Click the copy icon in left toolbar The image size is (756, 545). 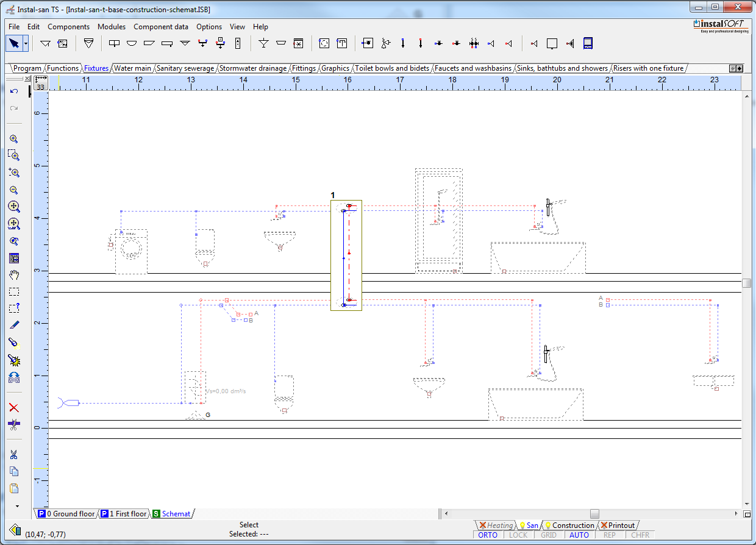pyautogui.click(x=14, y=471)
